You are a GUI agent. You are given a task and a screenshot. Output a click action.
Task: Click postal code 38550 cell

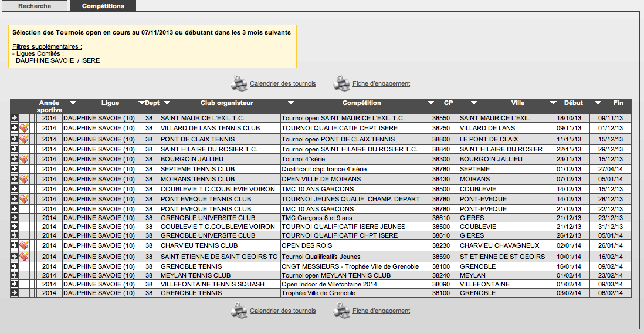[440, 118]
